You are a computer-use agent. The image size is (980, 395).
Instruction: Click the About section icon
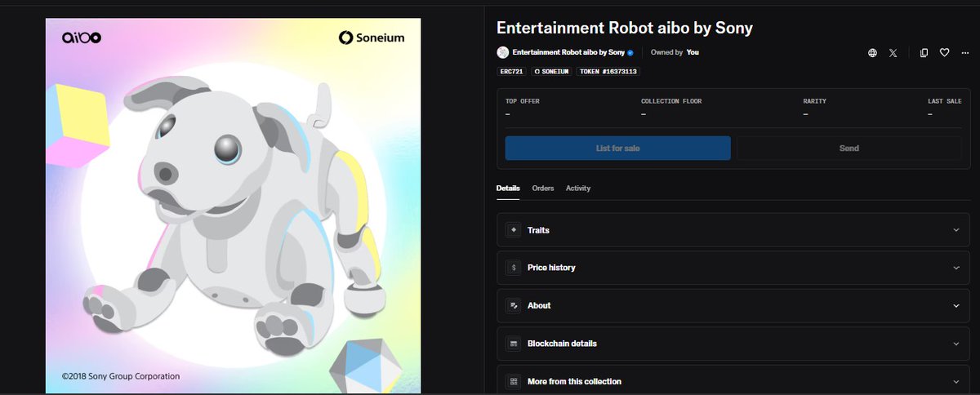pyautogui.click(x=513, y=305)
